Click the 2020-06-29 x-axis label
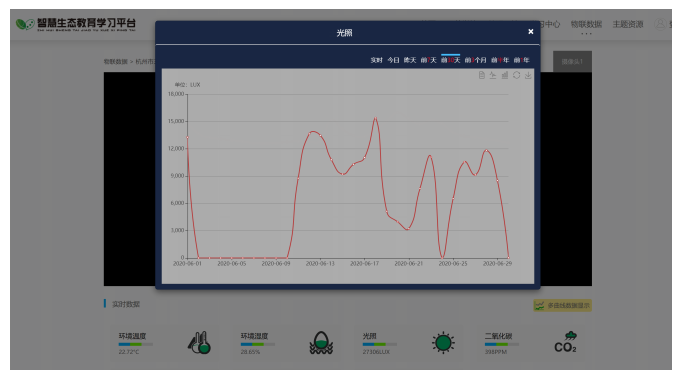Screen dimensions: 682x380 (x=497, y=263)
